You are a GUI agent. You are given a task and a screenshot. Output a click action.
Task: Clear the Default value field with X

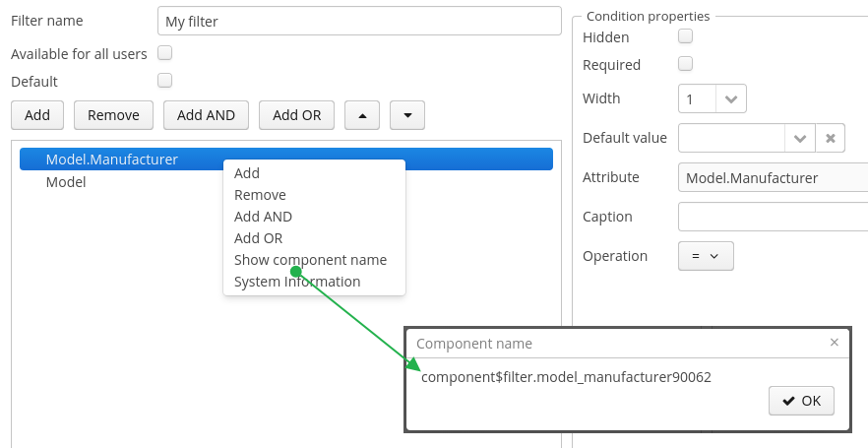(831, 138)
